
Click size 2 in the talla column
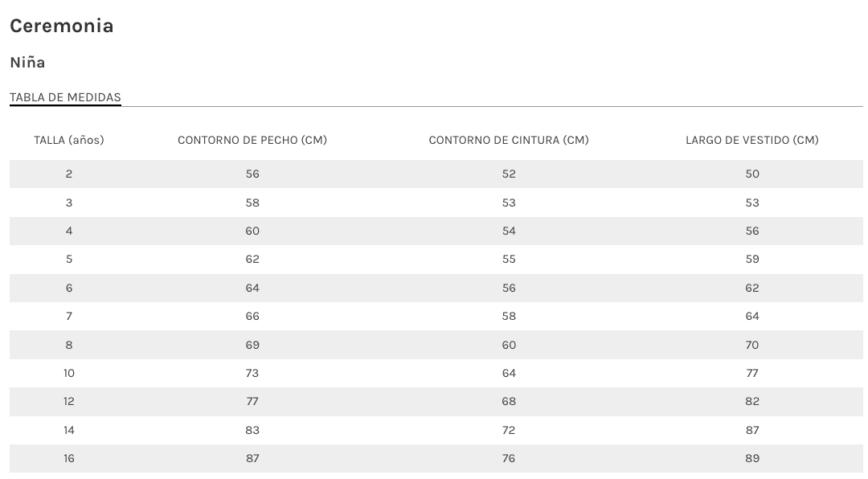click(69, 174)
